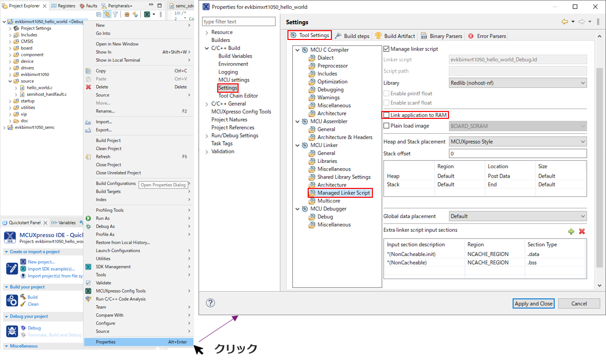
Task: Select Optimization under MCU C Compiler
Action: click(x=332, y=81)
